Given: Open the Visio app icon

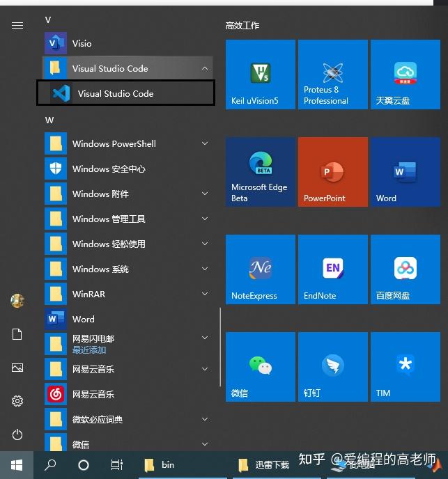Looking at the screenshot, I should pos(56,43).
